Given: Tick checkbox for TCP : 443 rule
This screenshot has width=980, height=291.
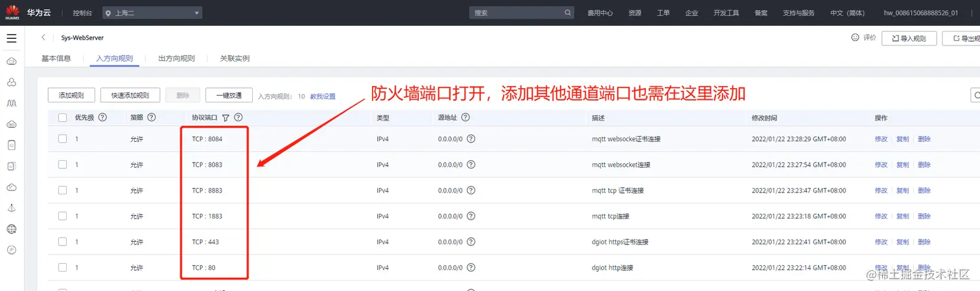Looking at the screenshot, I should click(x=63, y=242).
